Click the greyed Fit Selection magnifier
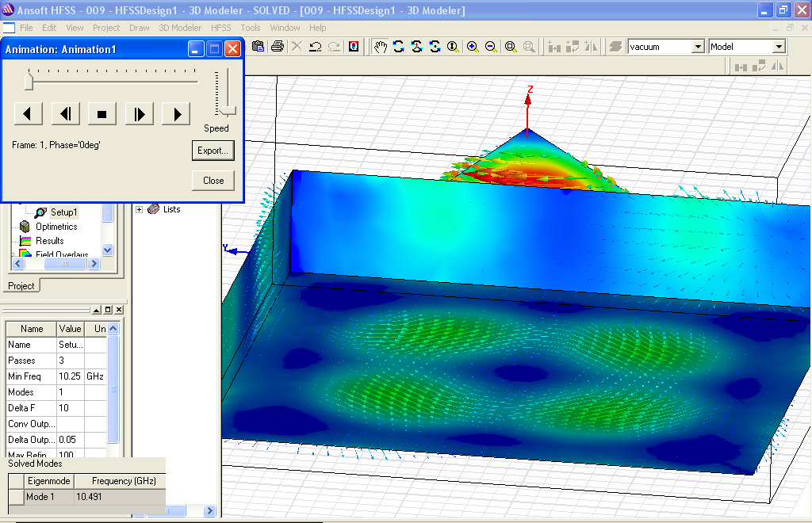Screen dimensions: 812x523 [529, 47]
